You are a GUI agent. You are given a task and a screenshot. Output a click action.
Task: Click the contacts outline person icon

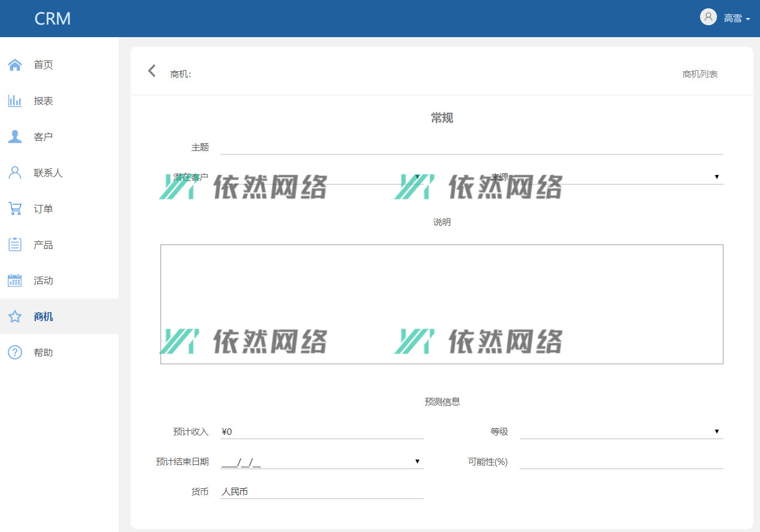[x=15, y=173]
